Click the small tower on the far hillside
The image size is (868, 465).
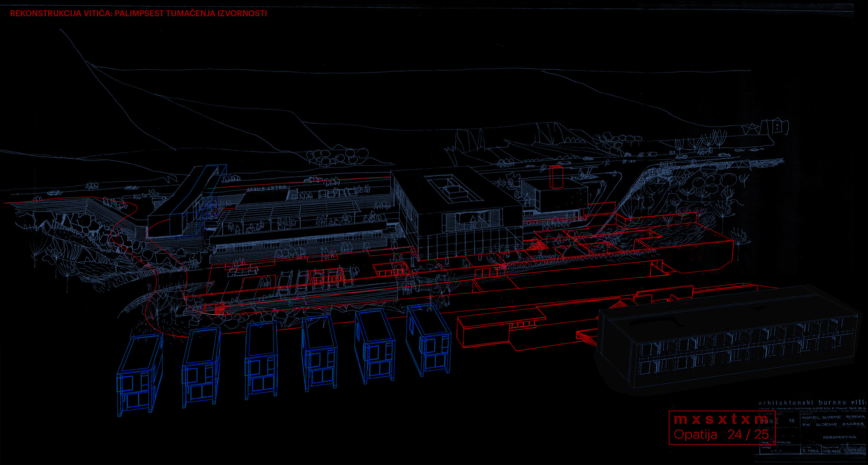(x=777, y=127)
